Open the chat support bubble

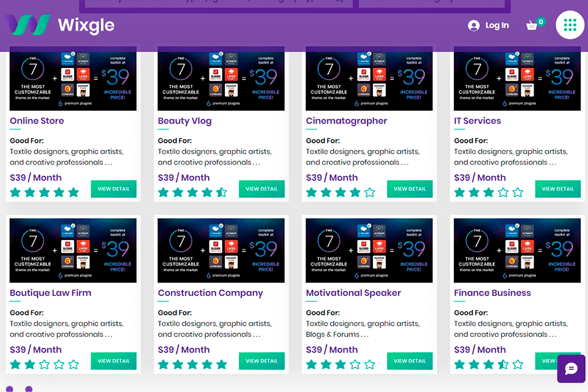tap(571, 369)
